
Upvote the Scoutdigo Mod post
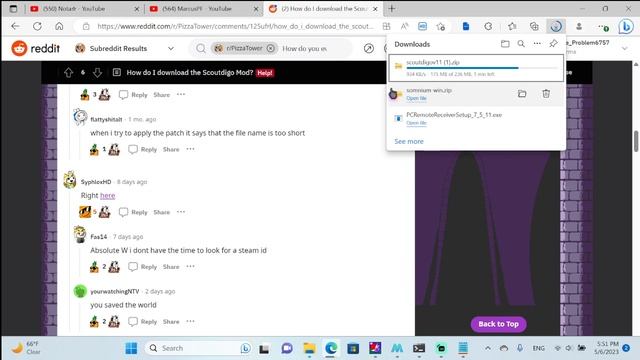coord(68,73)
